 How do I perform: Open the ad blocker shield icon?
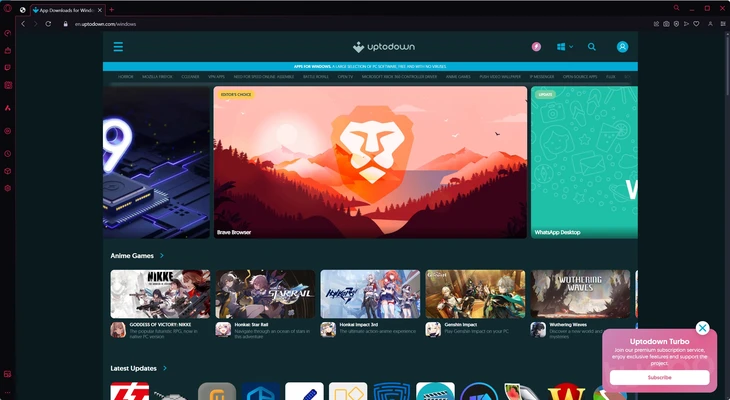click(676, 24)
